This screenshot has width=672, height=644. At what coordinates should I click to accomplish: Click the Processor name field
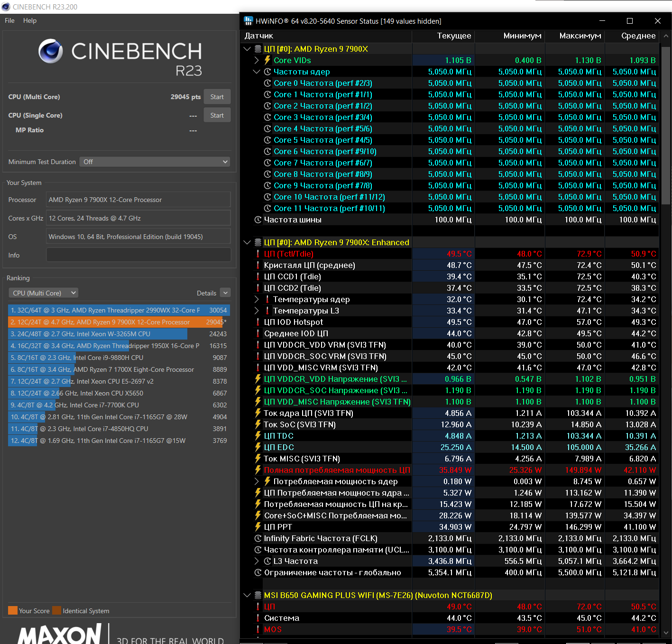[x=138, y=200]
